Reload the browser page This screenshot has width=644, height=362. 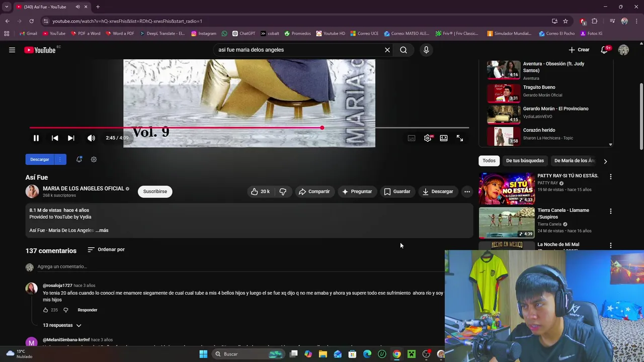tap(31, 21)
